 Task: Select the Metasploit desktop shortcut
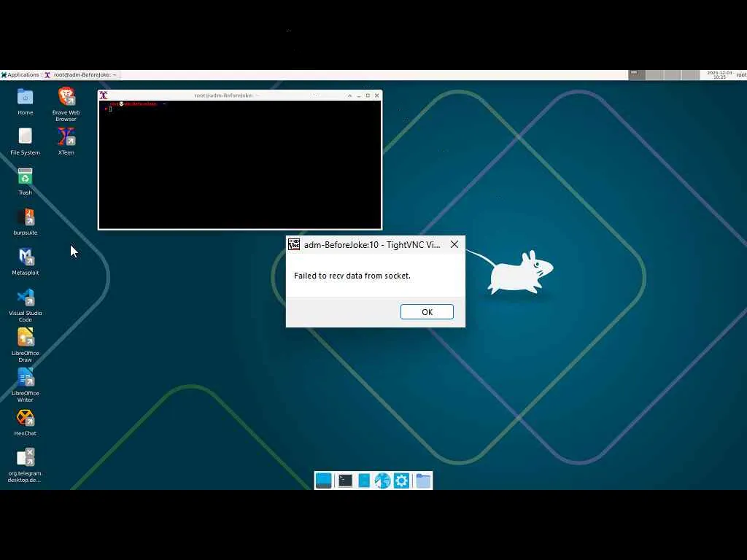point(26,262)
